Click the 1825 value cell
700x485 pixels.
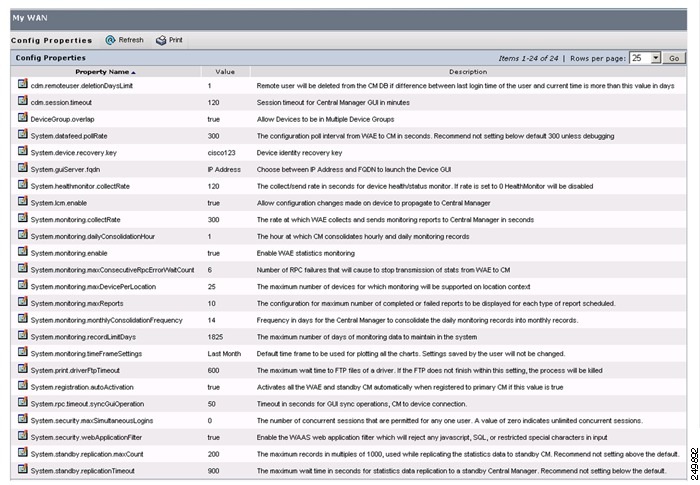[215, 337]
